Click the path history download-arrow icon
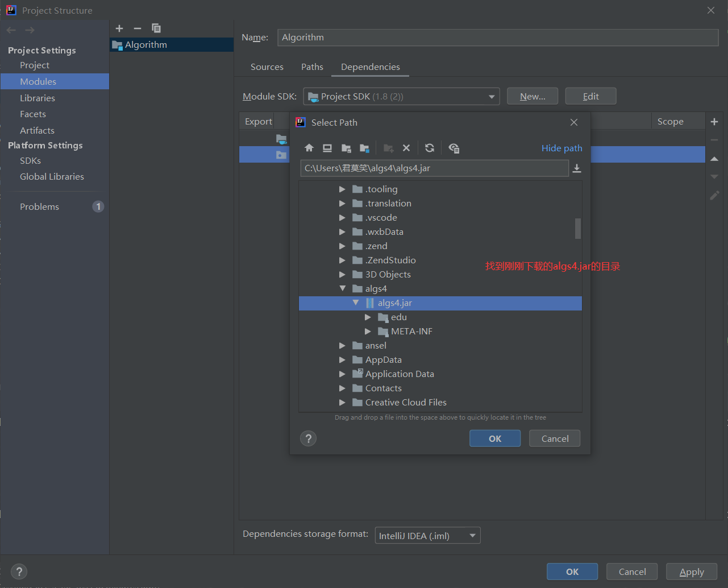 point(577,168)
